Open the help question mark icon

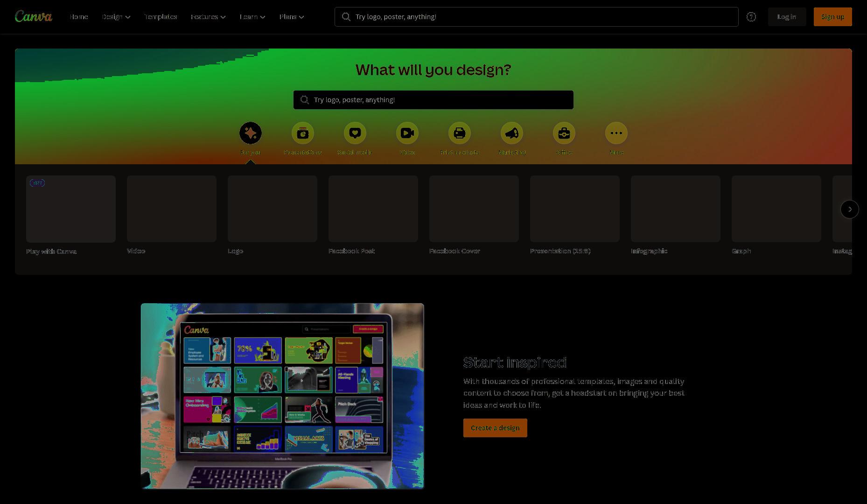point(751,17)
